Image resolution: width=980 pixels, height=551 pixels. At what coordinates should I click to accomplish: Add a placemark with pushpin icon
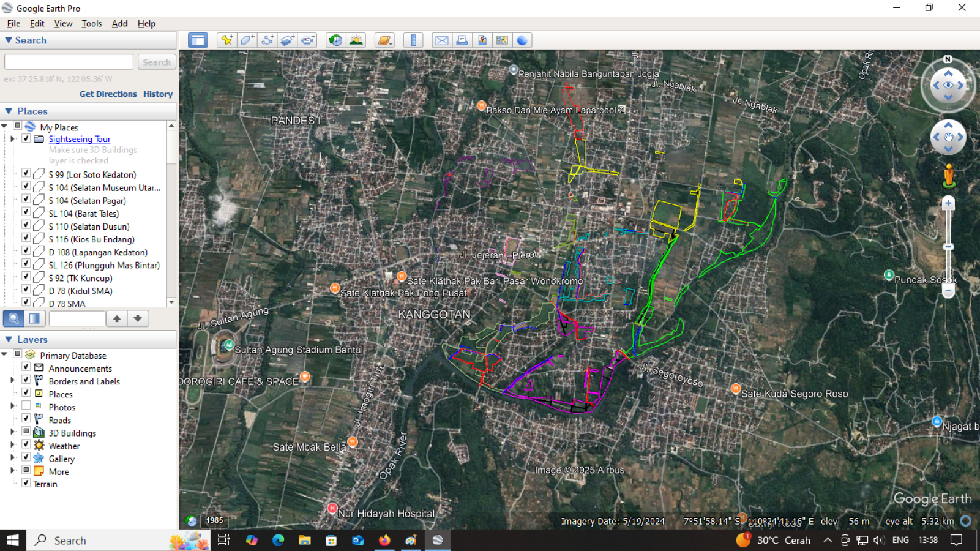coord(227,40)
